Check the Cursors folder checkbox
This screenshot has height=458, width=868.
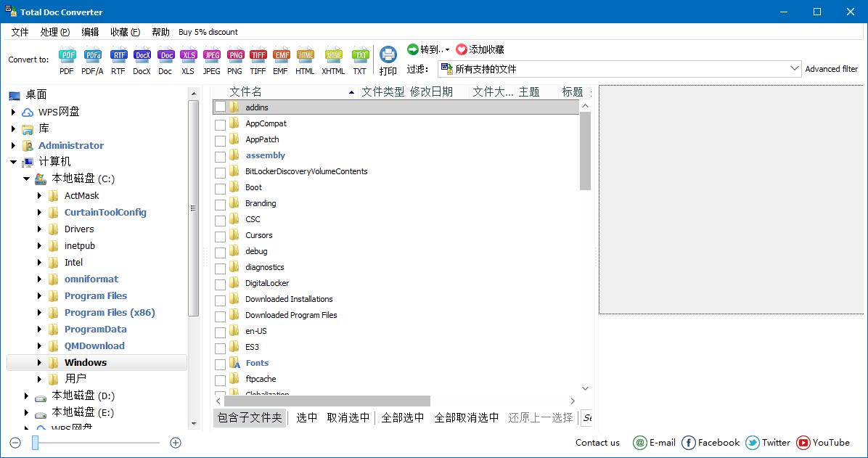221,237
